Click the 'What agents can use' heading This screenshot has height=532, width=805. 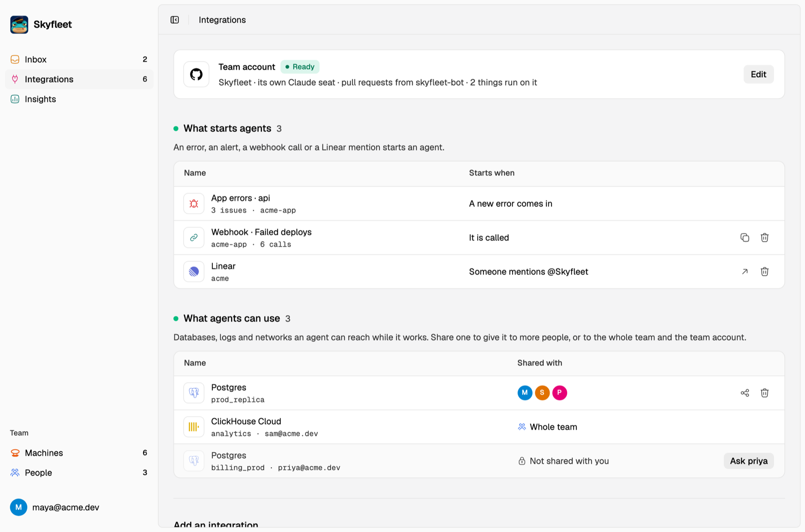[x=232, y=318]
